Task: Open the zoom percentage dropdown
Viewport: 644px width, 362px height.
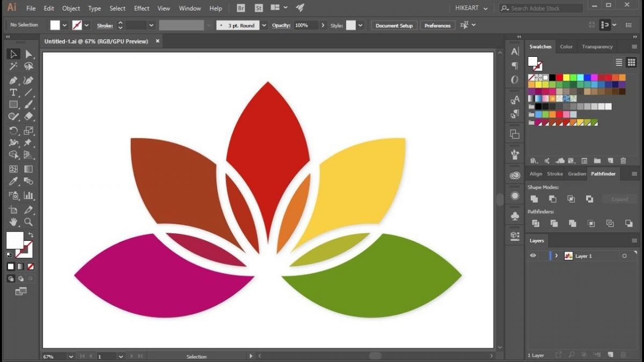Action: click(71, 356)
